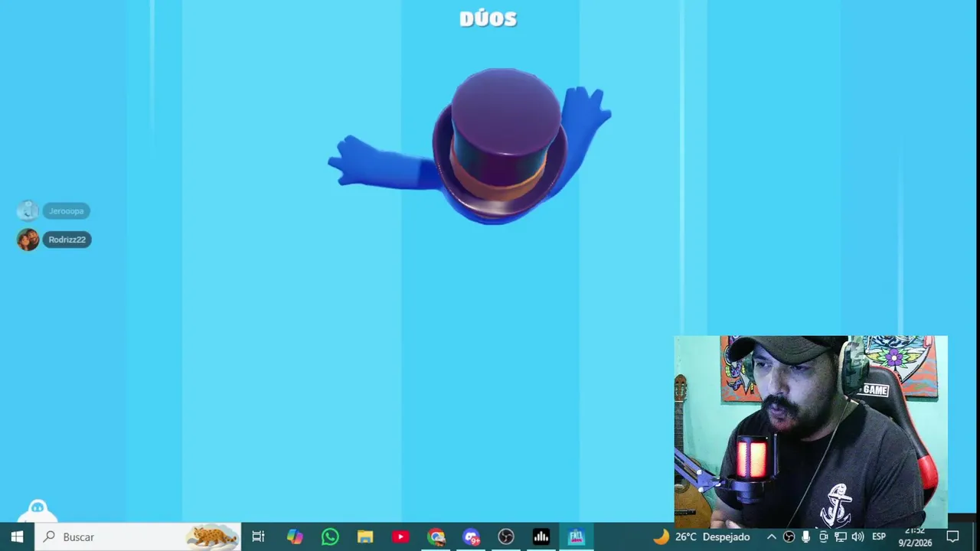Open WhatsApp from the taskbar

point(330,536)
